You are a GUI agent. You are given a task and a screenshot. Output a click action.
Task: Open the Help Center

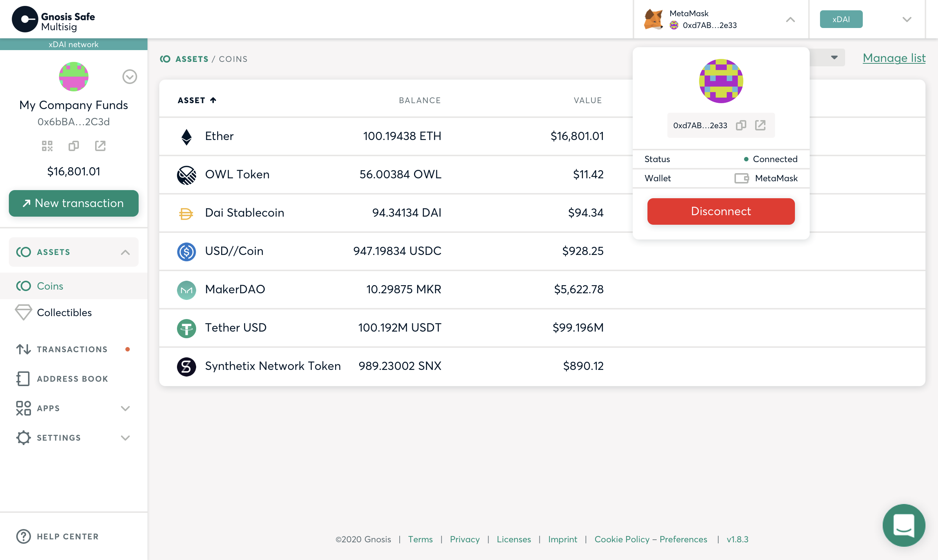click(x=58, y=536)
